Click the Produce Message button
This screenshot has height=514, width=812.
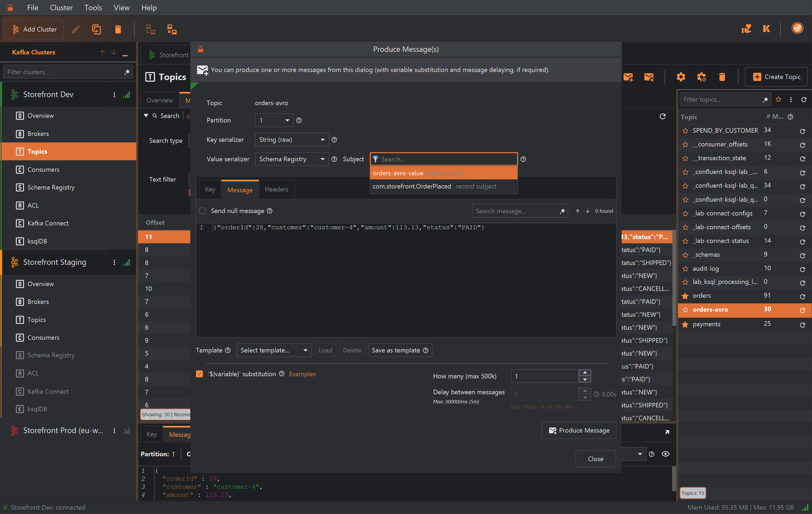[579, 430]
